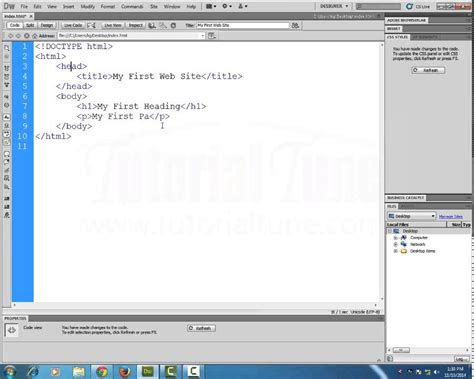Click the Collapse Full Tag icon
Image resolution: width=474 pixels, height=379 pixels.
click(x=7, y=68)
